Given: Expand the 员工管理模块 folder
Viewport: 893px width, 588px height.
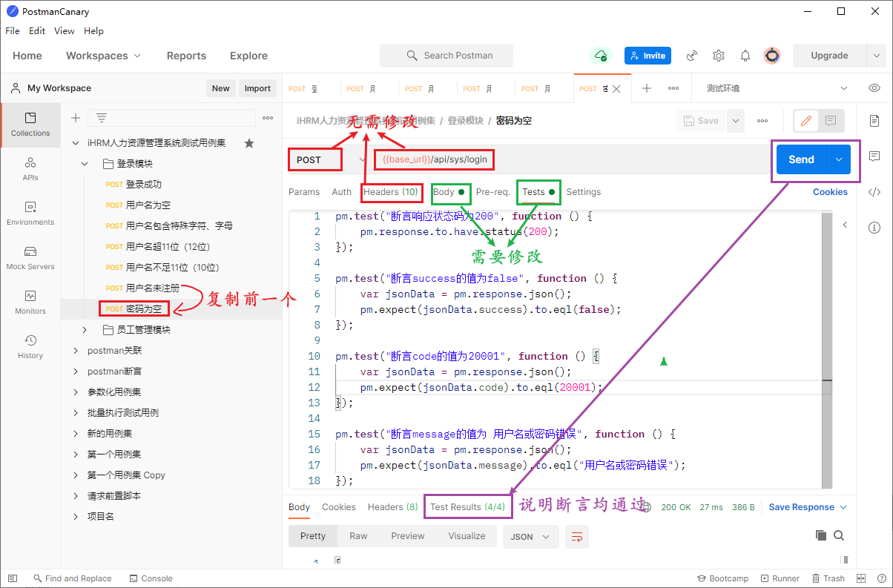Looking at the screenshot, I should (x=84, y=328).
